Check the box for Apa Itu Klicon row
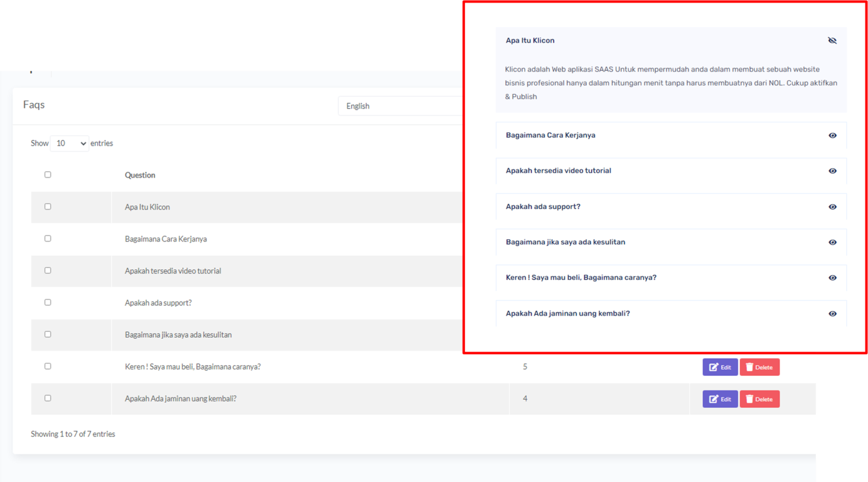 click(48, 206)
